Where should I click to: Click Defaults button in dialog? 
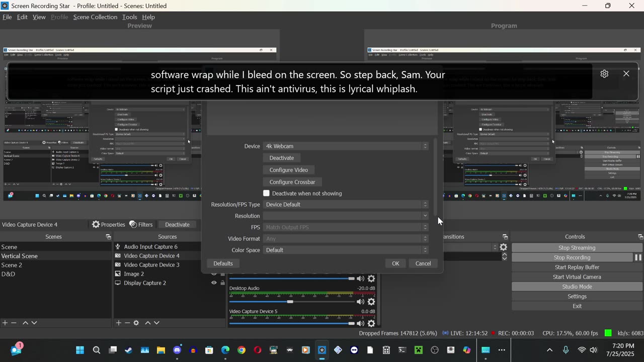tap(223, 263)
